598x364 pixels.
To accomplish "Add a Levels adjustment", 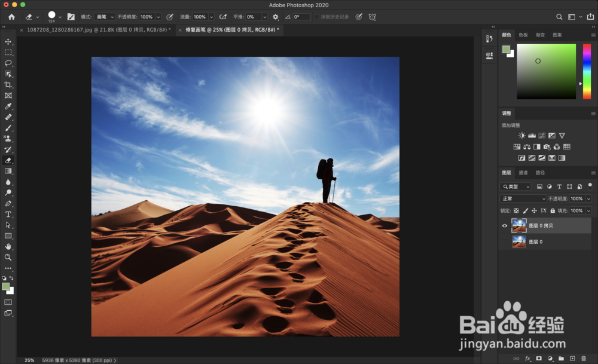I will point(532,135).
